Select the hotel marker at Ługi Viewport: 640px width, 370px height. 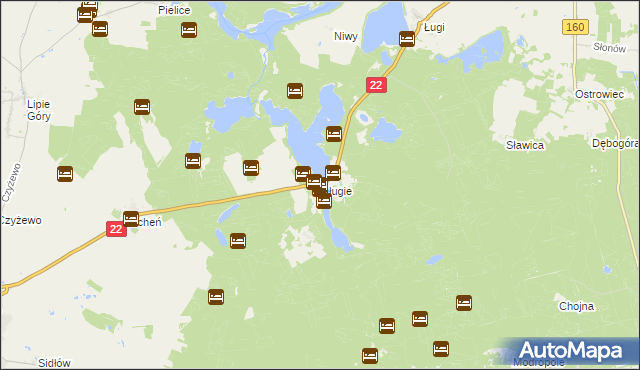click(x=407, y=39)
